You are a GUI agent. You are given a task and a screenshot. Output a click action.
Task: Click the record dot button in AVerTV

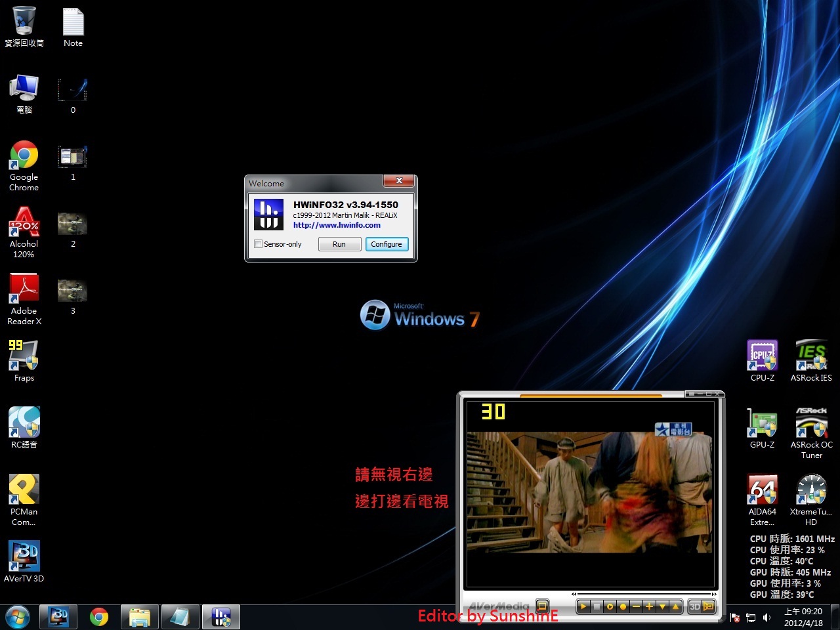(x=623, y=606)
